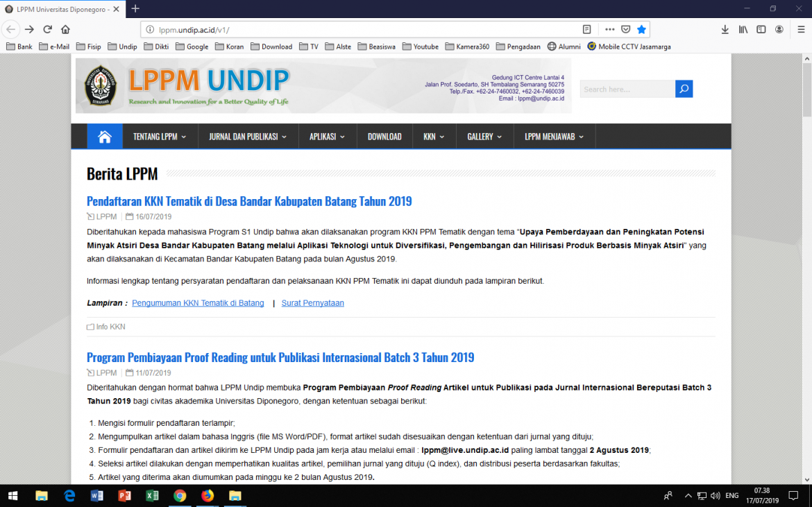This screenshot has width=812, height=507.
Task: Expand the GALLERY dropdown menu
Action: tap(484, 136)
